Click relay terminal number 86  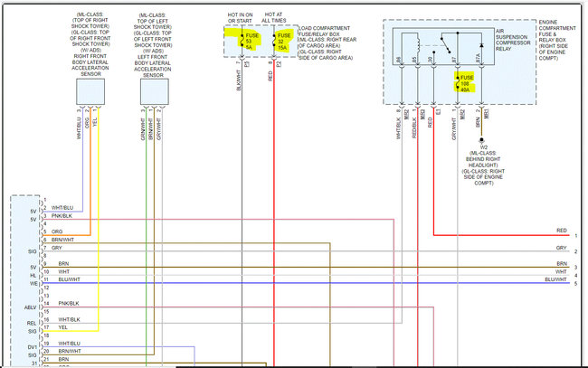tap(398, 59)
